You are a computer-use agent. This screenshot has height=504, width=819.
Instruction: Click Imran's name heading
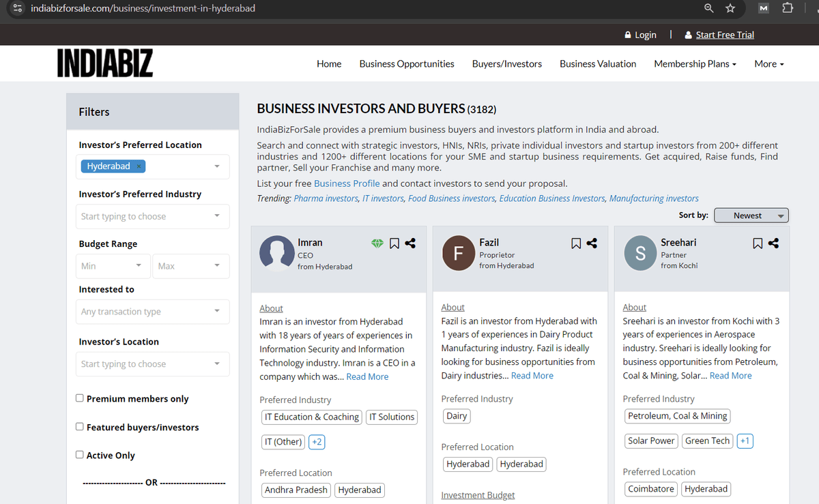point(310,242)
